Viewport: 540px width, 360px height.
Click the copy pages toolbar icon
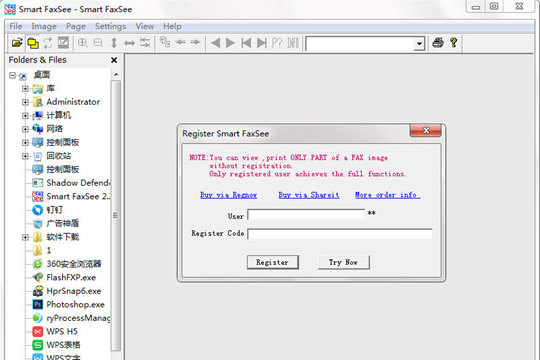165,42
